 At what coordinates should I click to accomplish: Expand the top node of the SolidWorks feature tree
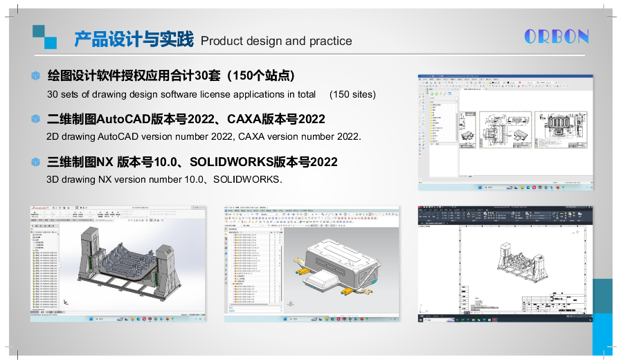[33, 232]
